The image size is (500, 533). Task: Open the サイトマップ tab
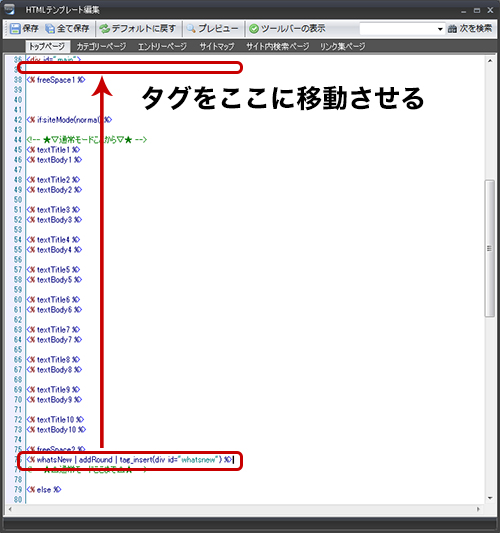217,47
